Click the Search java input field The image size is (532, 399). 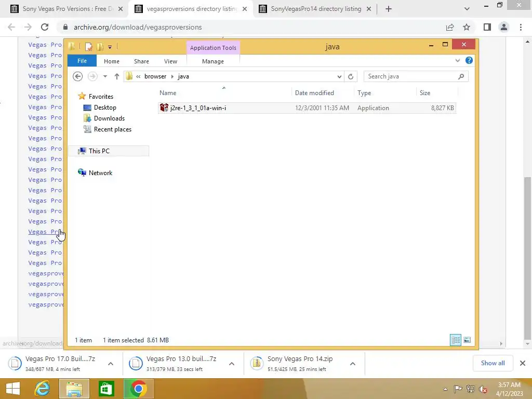[x=411, y=76]
